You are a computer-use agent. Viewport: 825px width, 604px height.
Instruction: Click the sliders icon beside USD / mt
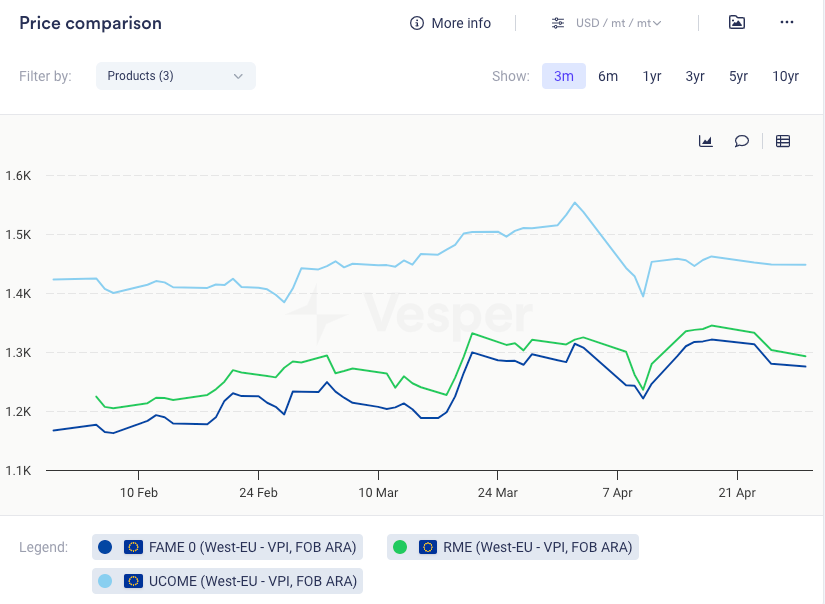pos(558,23)
